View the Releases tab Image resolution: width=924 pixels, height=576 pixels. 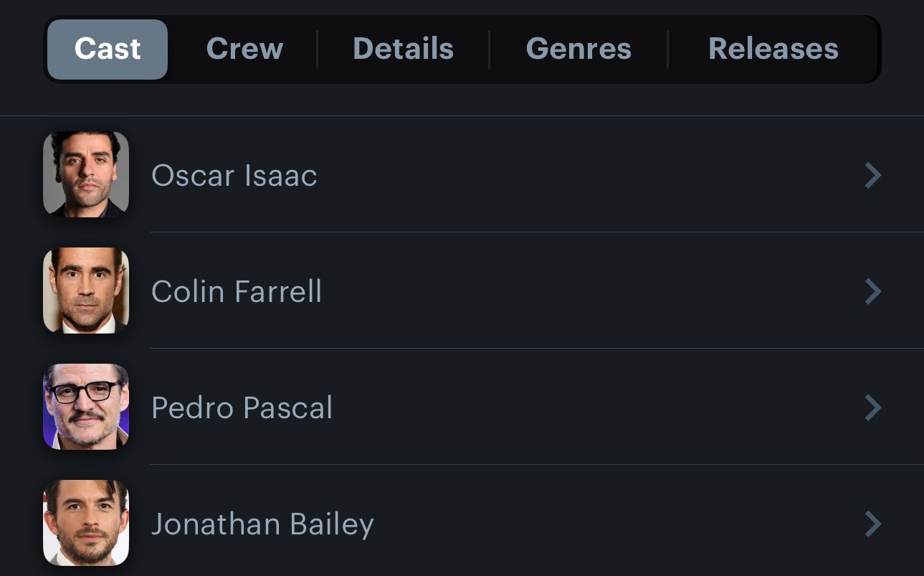[773, 49]
